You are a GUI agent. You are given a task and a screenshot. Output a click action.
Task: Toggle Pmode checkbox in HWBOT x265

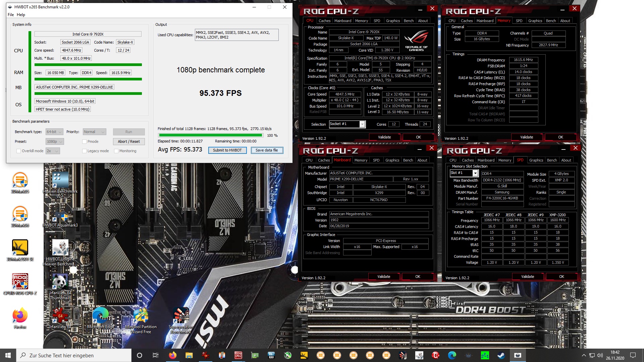tap(85, 141)
